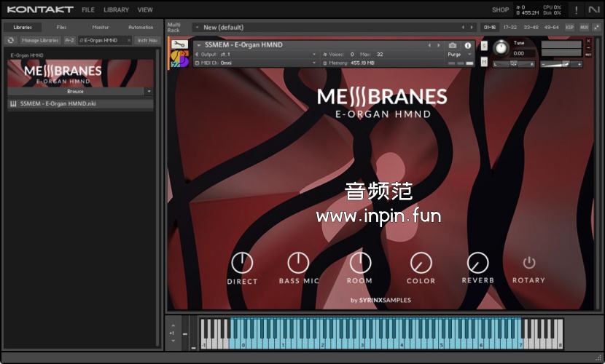Click the E-Organ HMND library search field
This screenshot has height=364, width=605.
104,40
